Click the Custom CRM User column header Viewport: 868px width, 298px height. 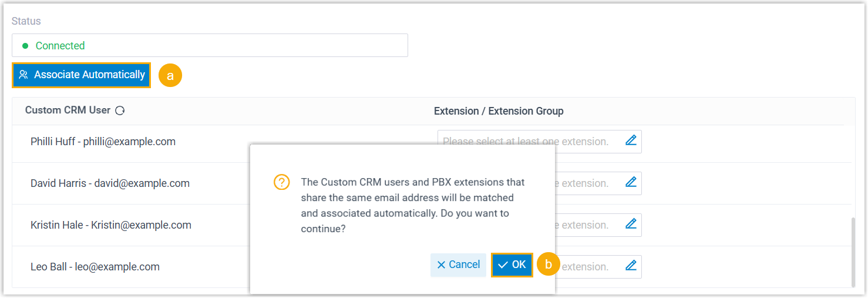(x=68, y=111)
